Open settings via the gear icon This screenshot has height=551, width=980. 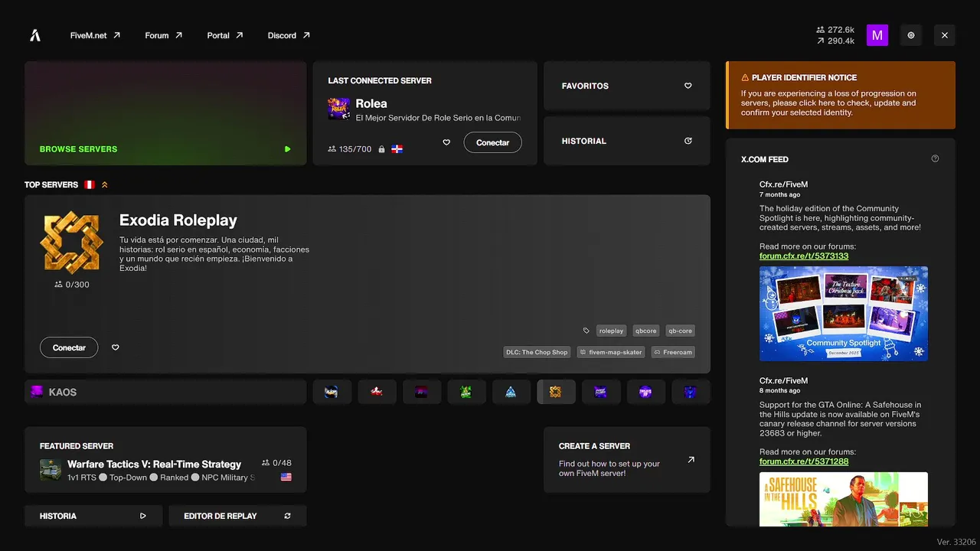pos(911,35)
